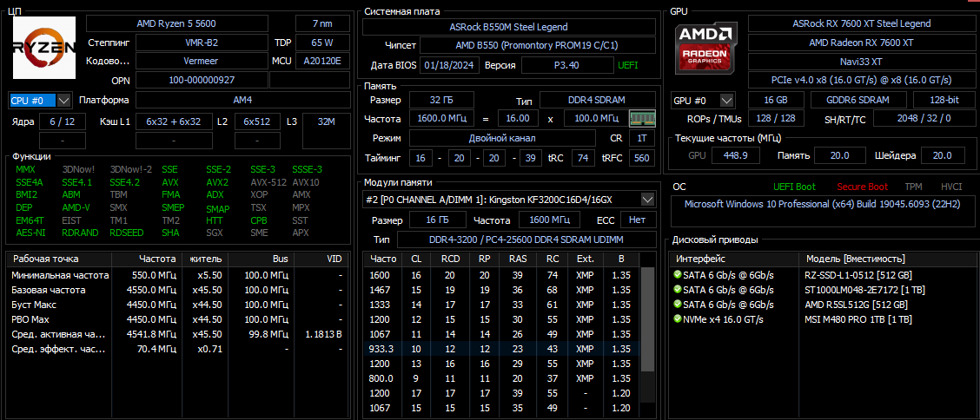Click the 6 / 12 cores field
Screen dimensions: 980x420
63,121
